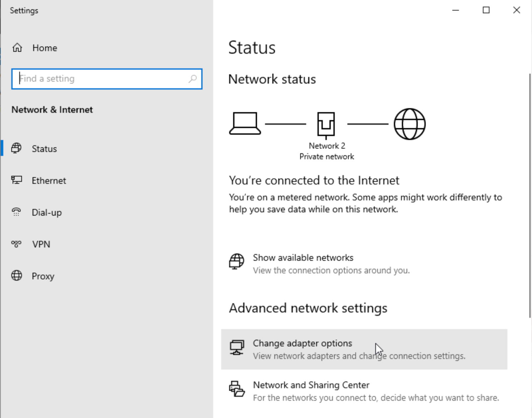The image size is (532, 418).
Task: Click the Network 2 ethernet port icon
Action: 326,125
